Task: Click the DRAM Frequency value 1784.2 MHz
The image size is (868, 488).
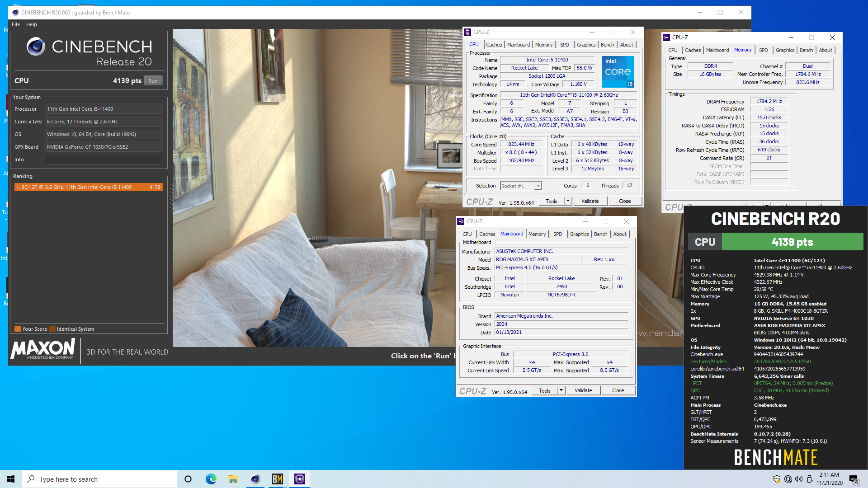Action: (769, 101)
